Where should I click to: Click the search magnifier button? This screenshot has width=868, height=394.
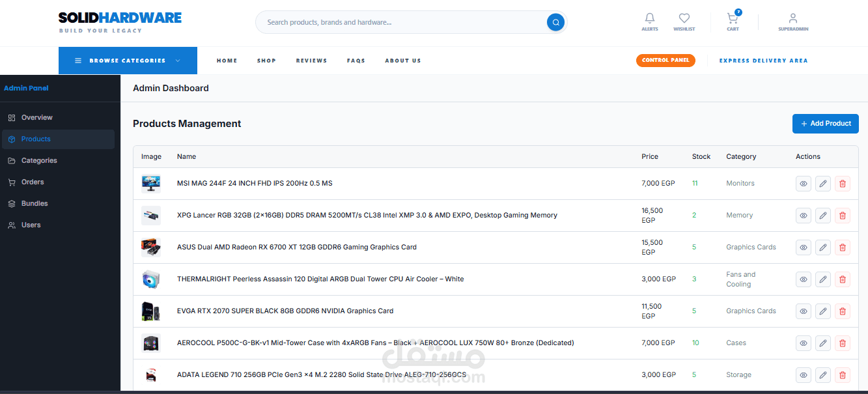pos(555,22)
